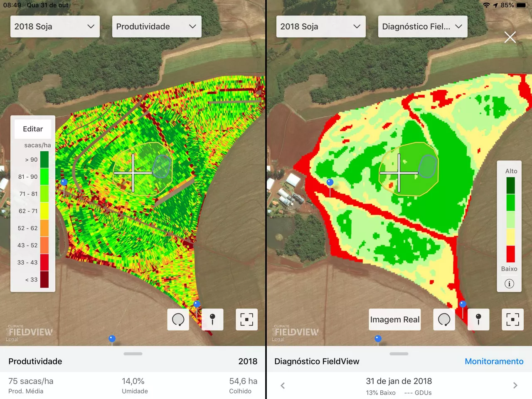Click the 54,6 ha Colhido value
Image resolution: width=532 pixels, height=399 pixels.
[x=243, y=385]
